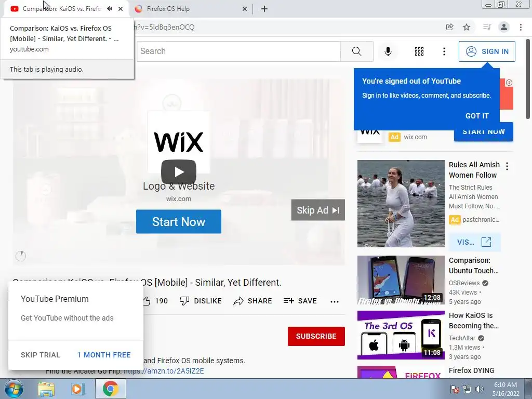
Task: Switch to the Firefox OS Help tab
Action: pyautogui.click(x=192, y=9)
